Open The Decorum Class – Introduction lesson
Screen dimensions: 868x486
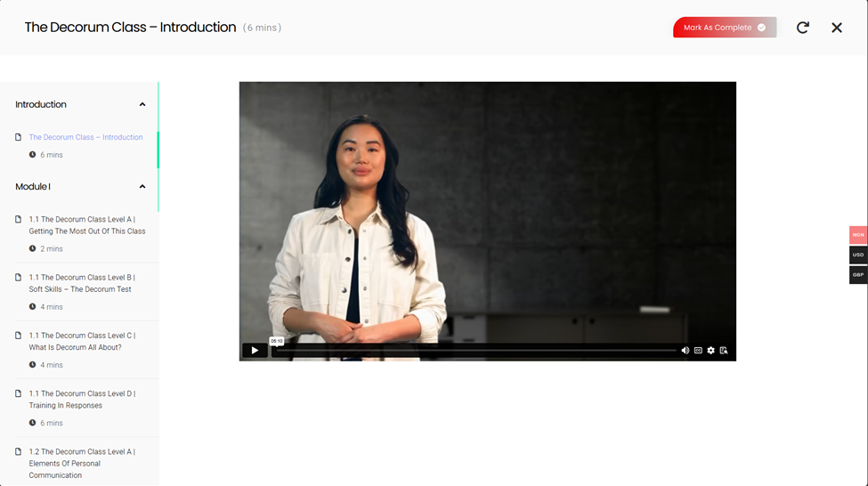click(x=85, y=137)
